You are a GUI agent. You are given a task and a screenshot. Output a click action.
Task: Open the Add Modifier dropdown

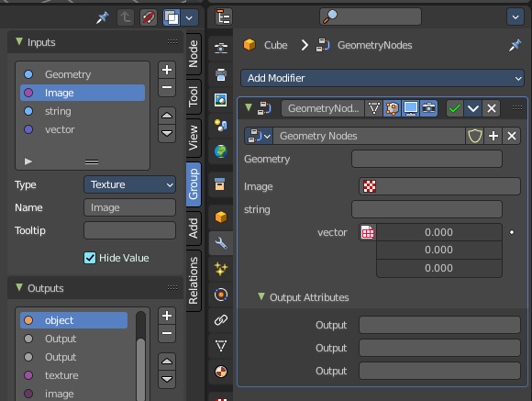click(382, 78)
